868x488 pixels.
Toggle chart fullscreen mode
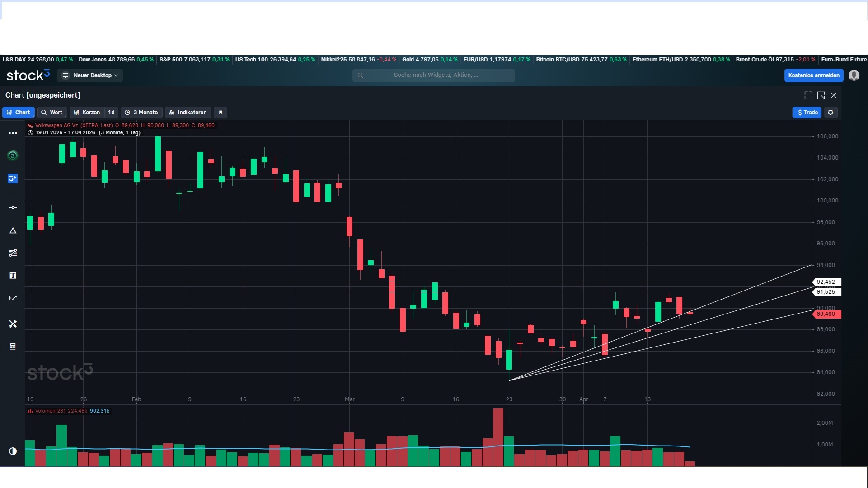coord(808,95)
